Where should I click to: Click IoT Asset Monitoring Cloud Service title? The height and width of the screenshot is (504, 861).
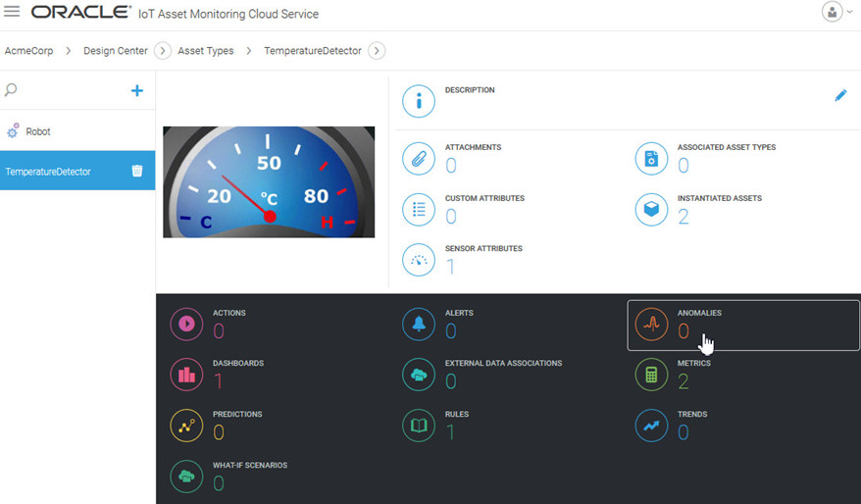[x=228, y=14]
